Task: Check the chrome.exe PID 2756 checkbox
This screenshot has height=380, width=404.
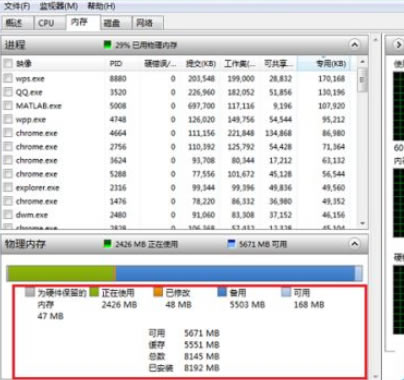Action: tap(8, 147)
